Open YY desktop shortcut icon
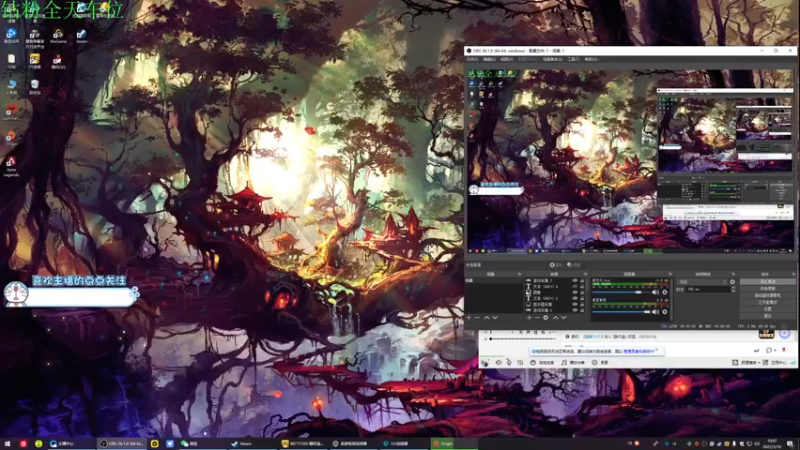800x450 pixels. tap(35, 60)
